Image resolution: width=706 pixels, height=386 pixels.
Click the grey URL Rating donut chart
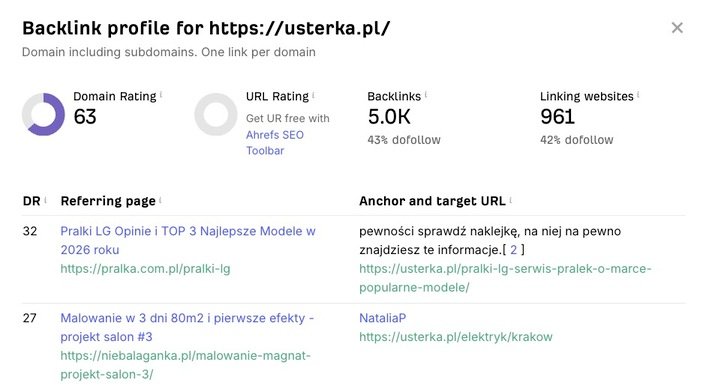(216, 114)
